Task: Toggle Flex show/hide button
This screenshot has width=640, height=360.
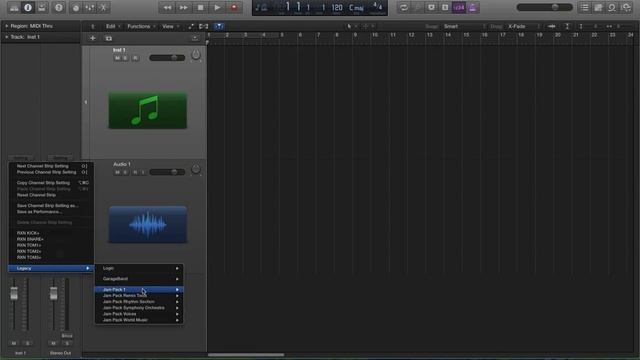Action: (x=204, y=27)
